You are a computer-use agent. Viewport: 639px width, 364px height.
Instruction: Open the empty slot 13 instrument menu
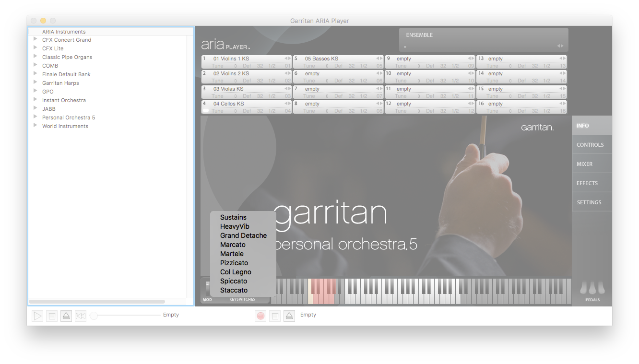click(x=496, y=59)
